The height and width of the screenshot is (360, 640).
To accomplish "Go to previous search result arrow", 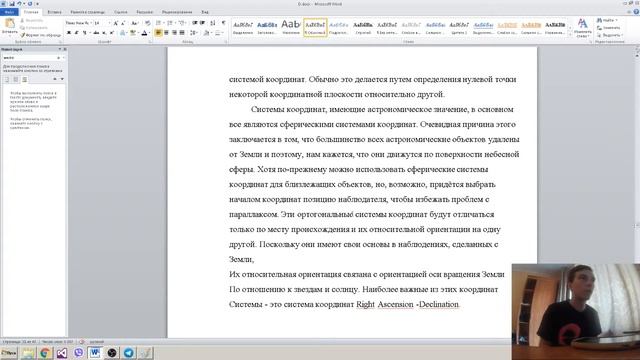I will point(55,79).
